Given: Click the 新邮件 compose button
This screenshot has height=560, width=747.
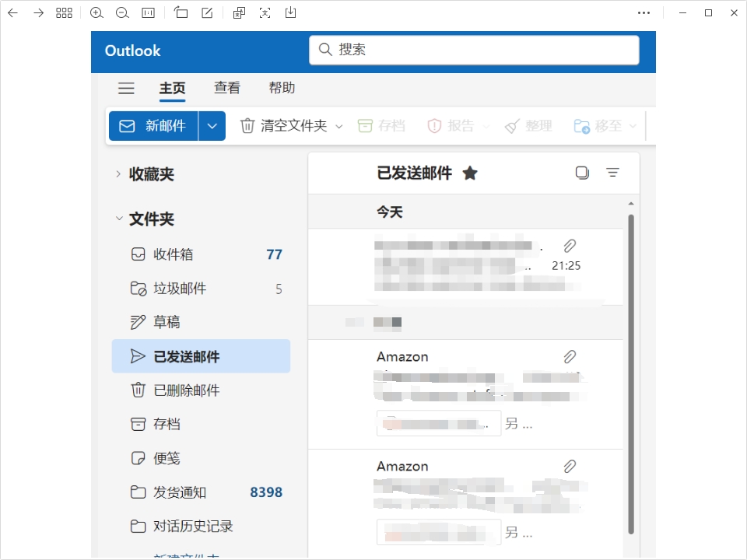Looking at the screenshot, I should (153, 126).
